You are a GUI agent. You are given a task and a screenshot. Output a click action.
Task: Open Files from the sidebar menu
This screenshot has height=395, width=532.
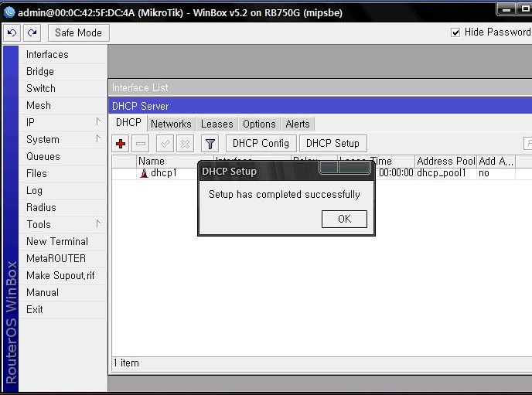point(63,174)
